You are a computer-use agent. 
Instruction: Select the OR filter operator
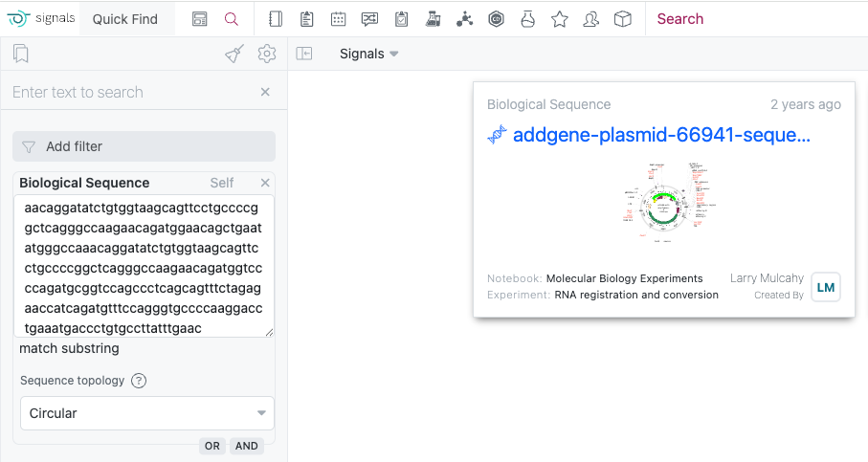[212, 446]
